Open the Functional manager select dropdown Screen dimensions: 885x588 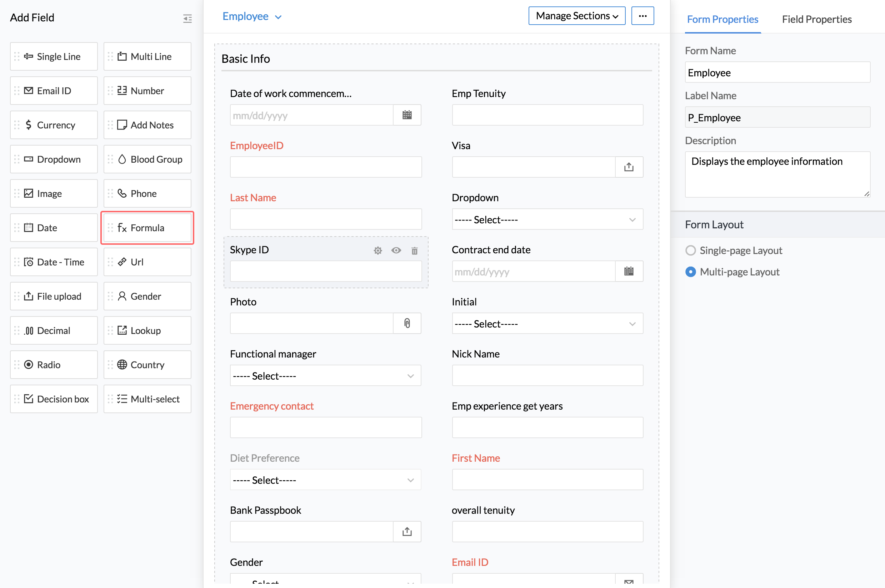pos(325,376)
